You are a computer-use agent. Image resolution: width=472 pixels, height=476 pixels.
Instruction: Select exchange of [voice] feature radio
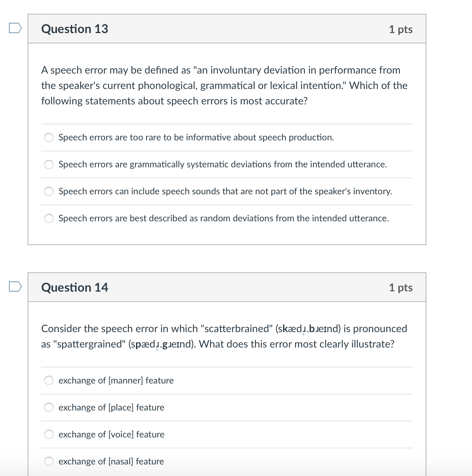tap(49, 434)
